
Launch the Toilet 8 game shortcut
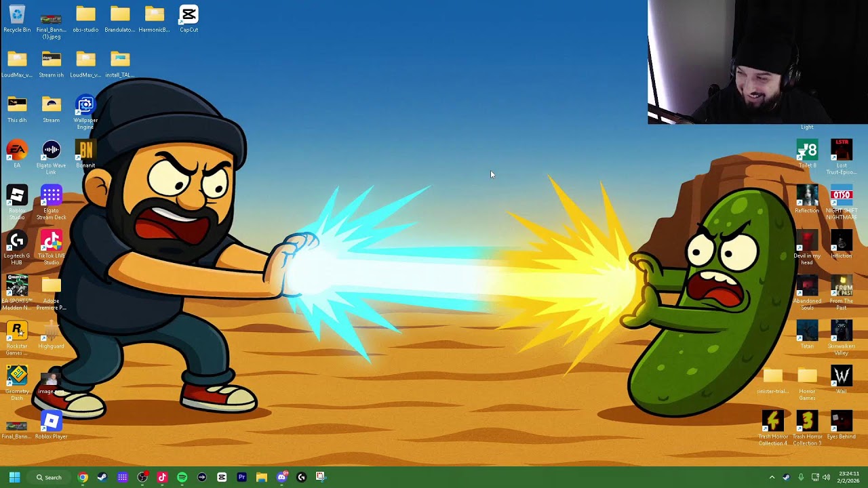coord(807,154)
